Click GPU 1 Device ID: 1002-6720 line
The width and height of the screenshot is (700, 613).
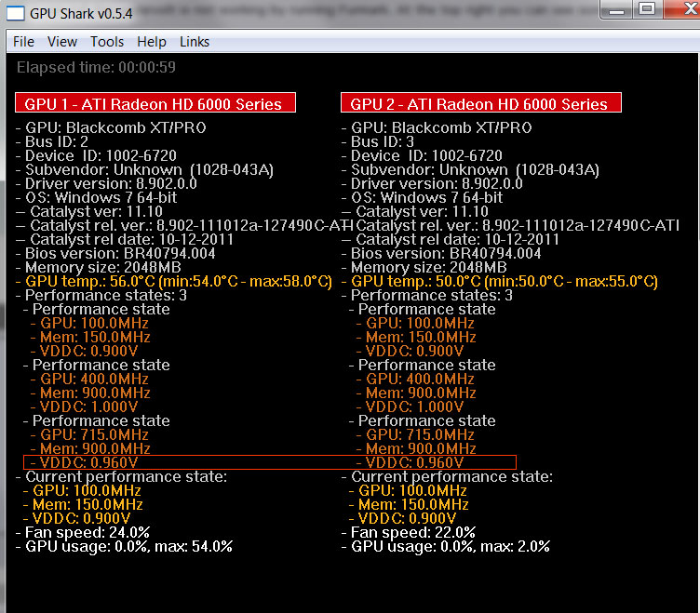96,155
